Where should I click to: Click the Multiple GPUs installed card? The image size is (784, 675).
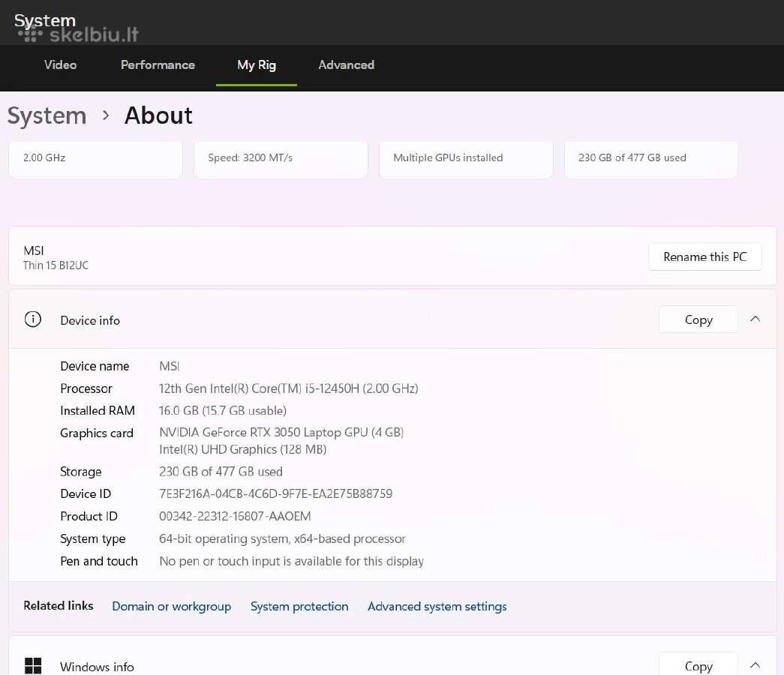pyautogui.click(x=466, y=159)
